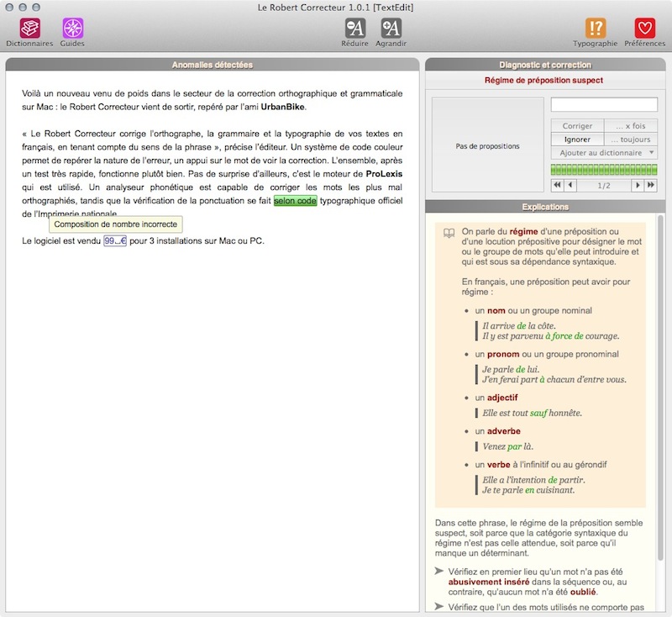Click the bold word 'pronom'
This screenshot has width=672, height=617.
503,354
